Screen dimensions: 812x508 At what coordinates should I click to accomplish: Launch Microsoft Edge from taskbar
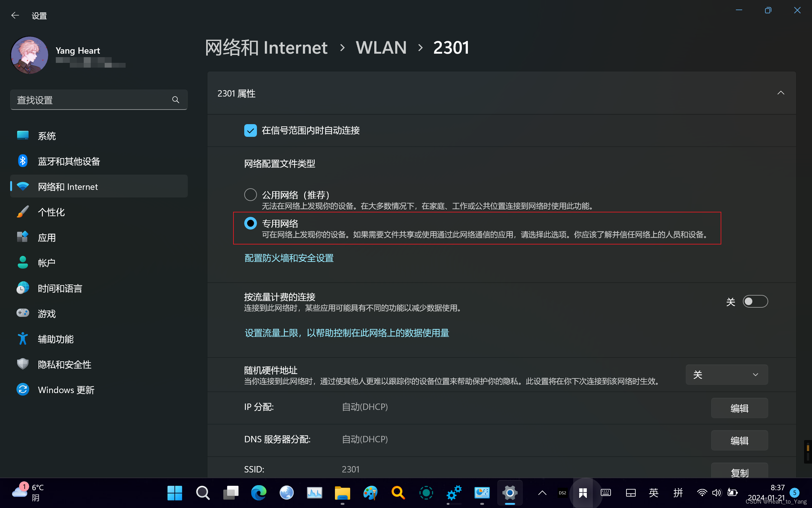click(x=259, y=493)
